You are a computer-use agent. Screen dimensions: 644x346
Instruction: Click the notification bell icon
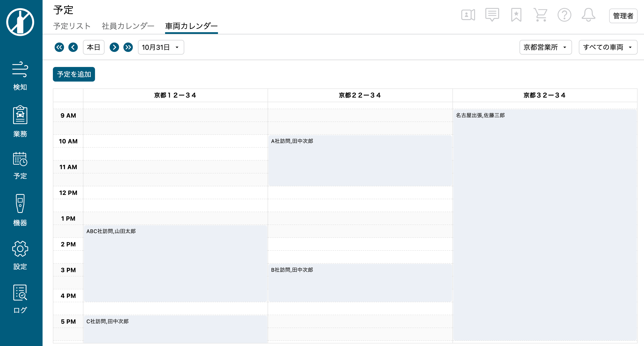click(x=588, y=15)
